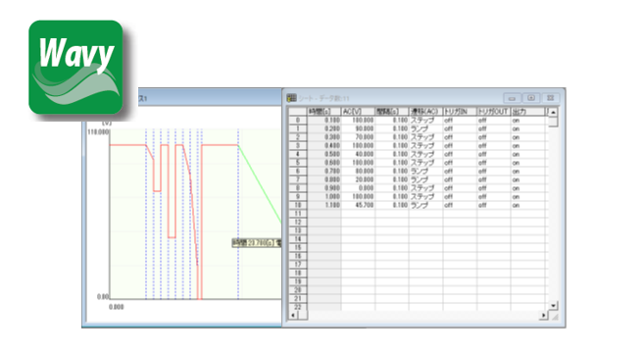Click the horizontal scroll left arrow

point(293,315)
